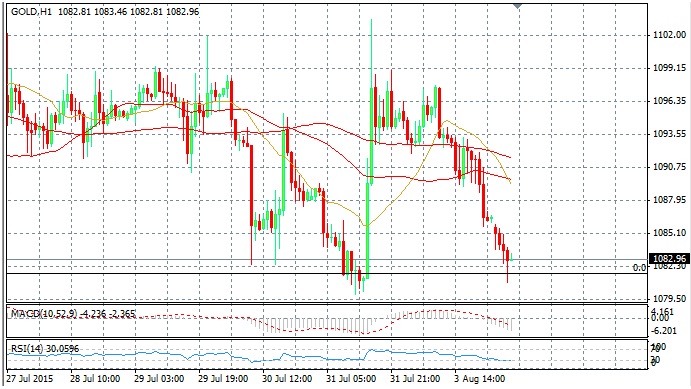
Task: Click the RSI(14) 30.0596 indicator label
Action: point(45,348)
